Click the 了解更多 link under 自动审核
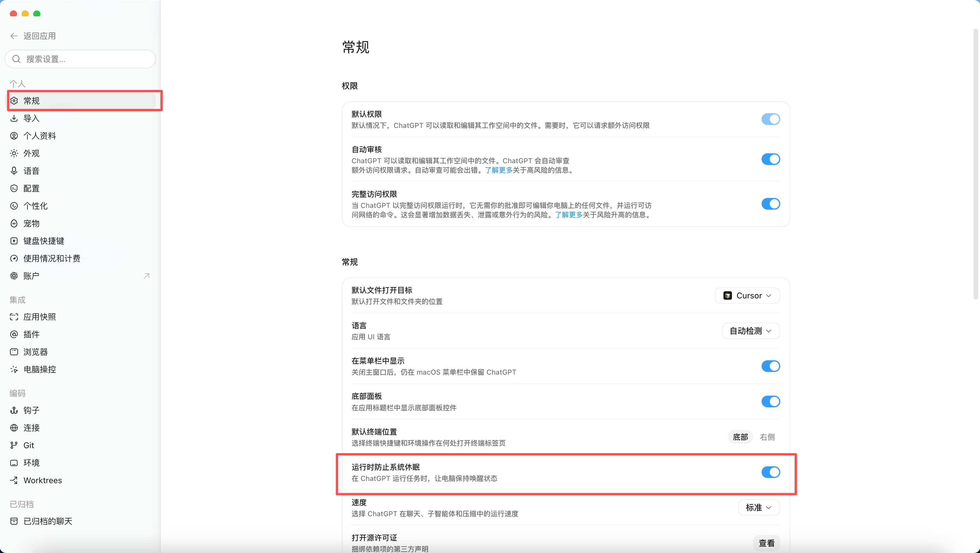 click(498, 170)
